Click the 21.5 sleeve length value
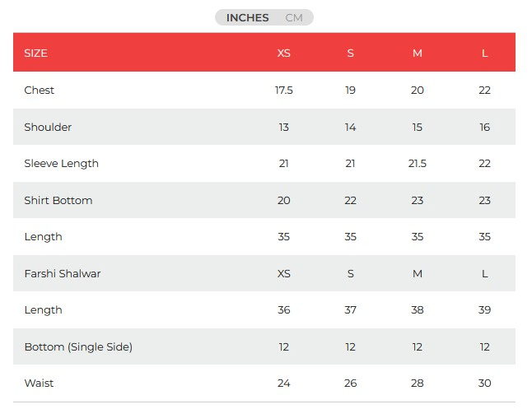Viewport: 532px width, 409px height. (x=418, y=164)
